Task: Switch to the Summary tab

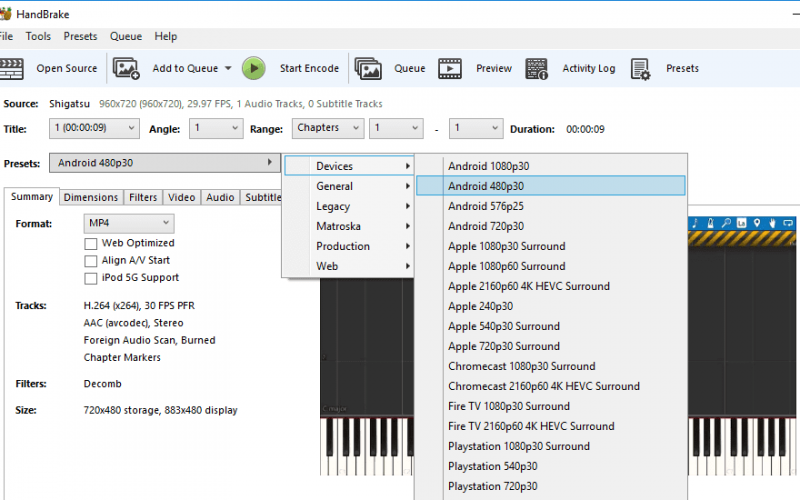Action: point(32,197)
